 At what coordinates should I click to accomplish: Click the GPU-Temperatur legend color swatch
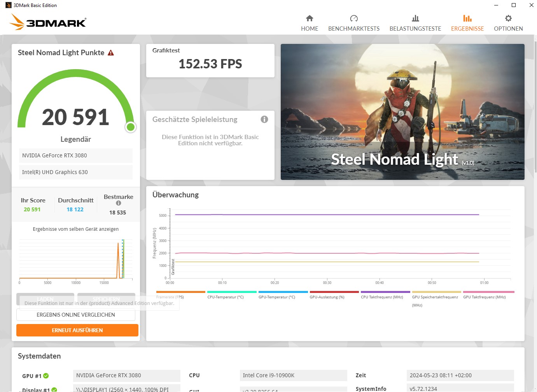click(283, 292)
